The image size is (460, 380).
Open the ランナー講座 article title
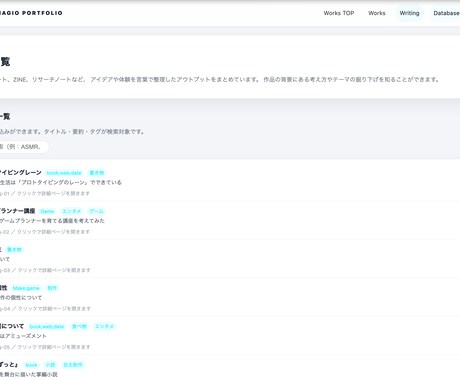click(x=17, y=211)
